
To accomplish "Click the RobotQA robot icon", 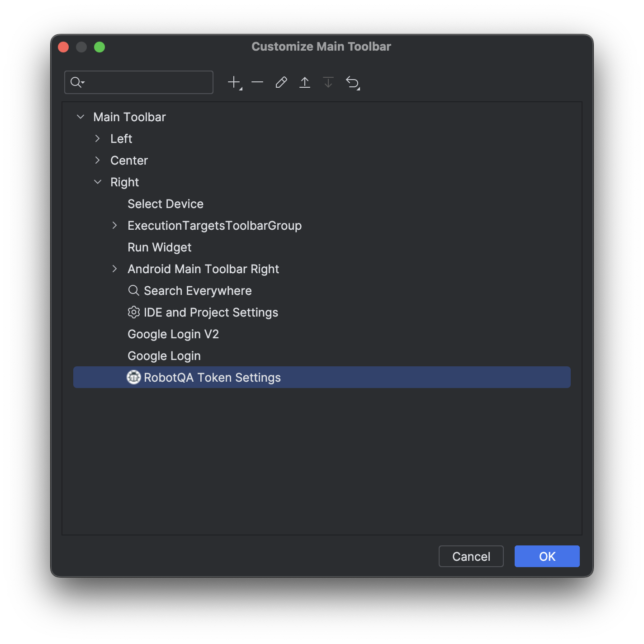I will (x=134, y=377).
